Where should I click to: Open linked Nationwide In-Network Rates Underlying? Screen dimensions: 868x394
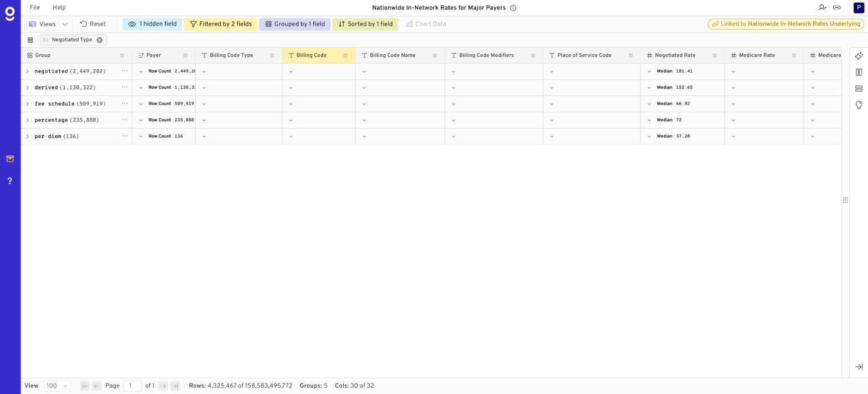[786, 24]
